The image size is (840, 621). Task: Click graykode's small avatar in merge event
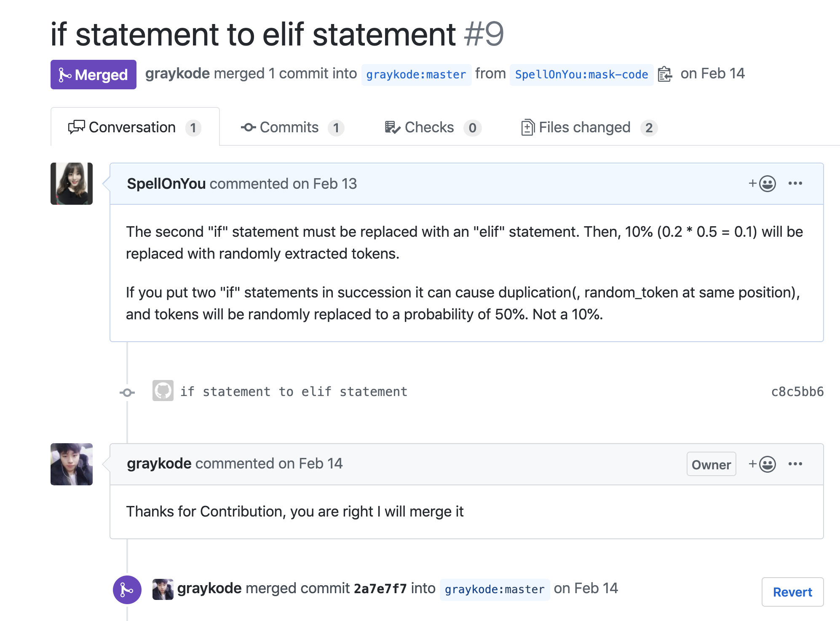163,589
